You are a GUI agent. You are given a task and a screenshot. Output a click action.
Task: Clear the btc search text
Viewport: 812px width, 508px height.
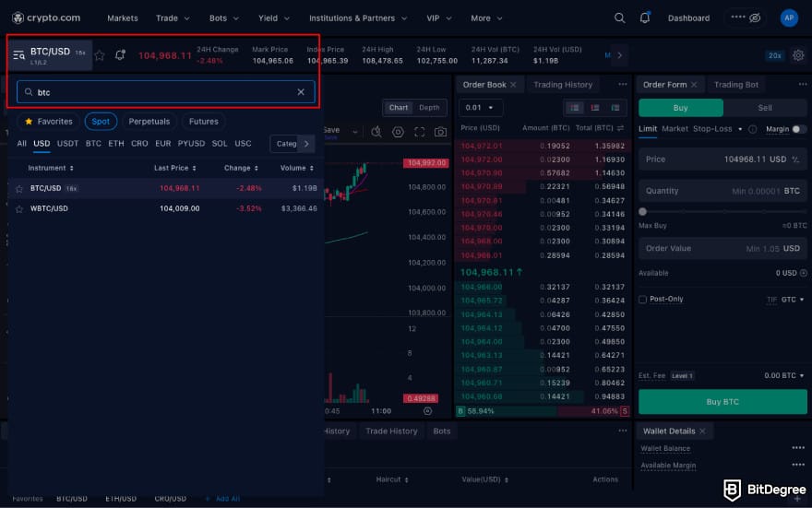(301, 92)
